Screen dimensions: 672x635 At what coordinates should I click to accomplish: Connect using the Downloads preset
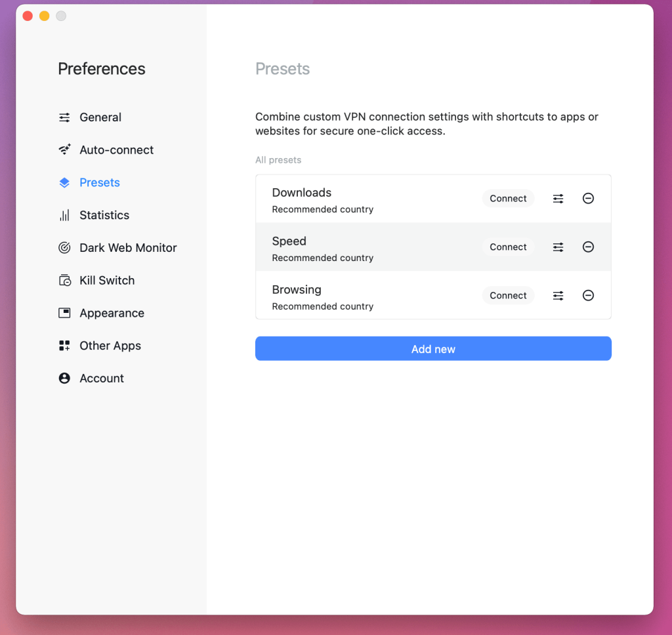click(x=508, y=198)
